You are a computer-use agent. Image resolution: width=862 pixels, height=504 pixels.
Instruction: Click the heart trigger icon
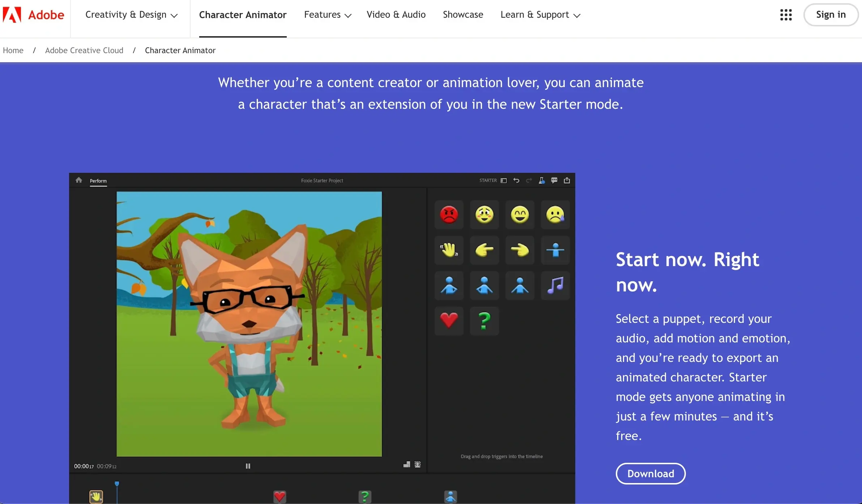[449, 320]
